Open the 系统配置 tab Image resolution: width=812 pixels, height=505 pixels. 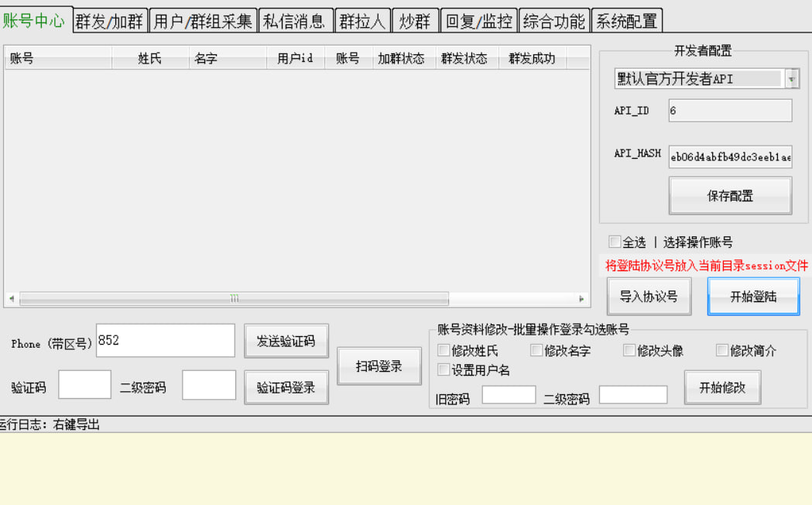tap(625, 21)
